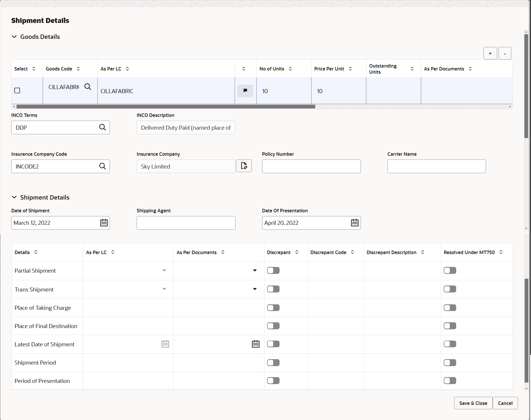The height and width of the screenshot is (420, 531).
Task: Click the Save & Close button
Action: (x=473, y=403)
